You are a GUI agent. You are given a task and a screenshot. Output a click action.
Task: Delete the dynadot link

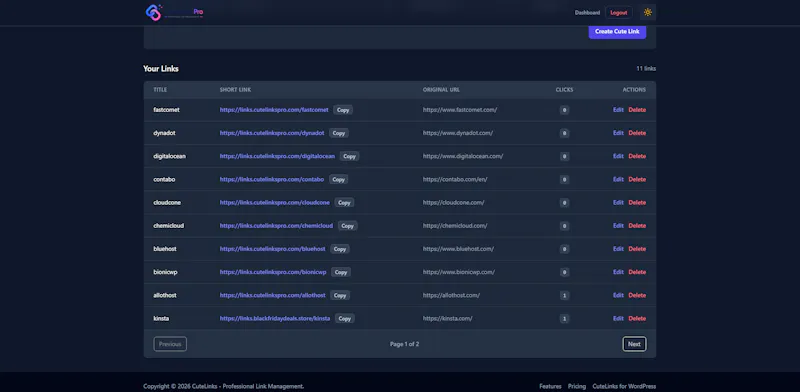click(x=637, y=133)
